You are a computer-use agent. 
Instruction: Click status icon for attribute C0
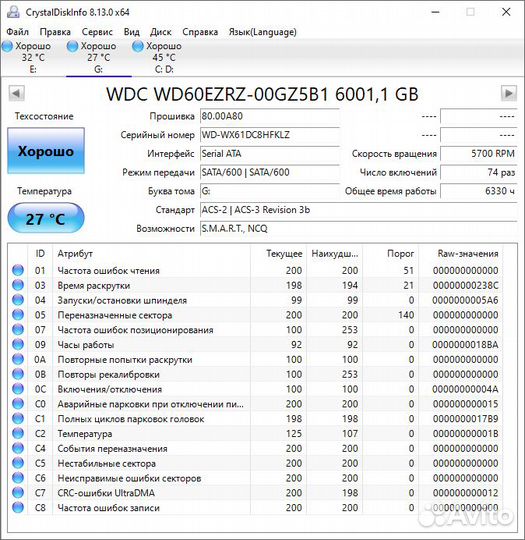(x=18, y=404)
